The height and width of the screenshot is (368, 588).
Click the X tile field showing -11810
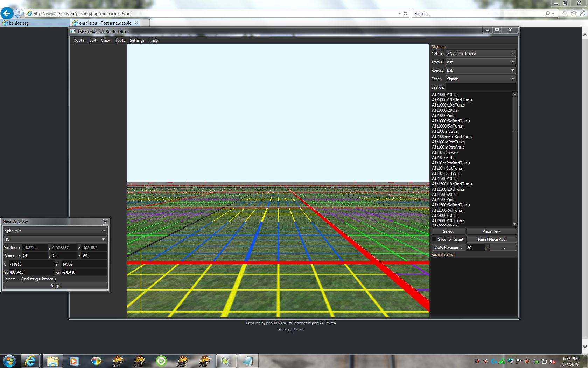[x=31, y=264]
